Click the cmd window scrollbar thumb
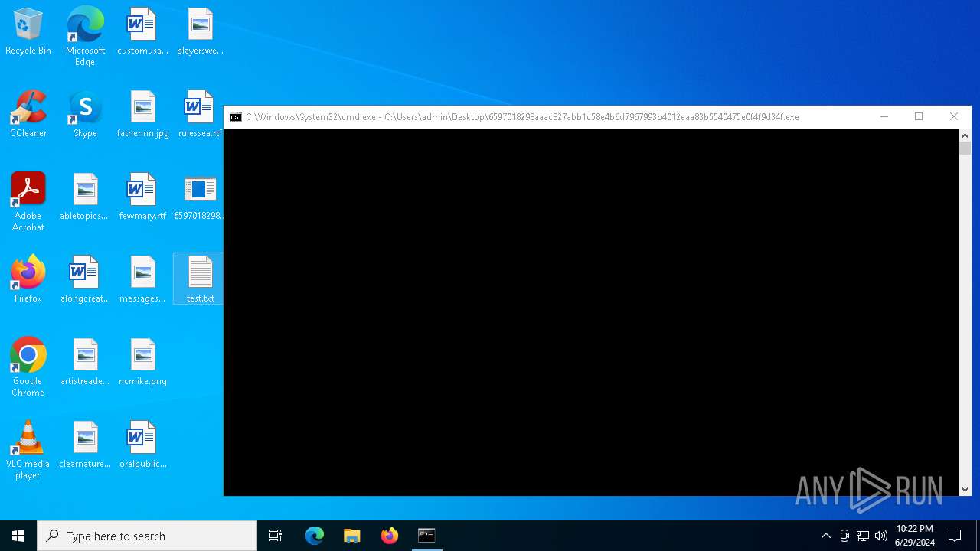980x551 pixels. pos(965,148)
